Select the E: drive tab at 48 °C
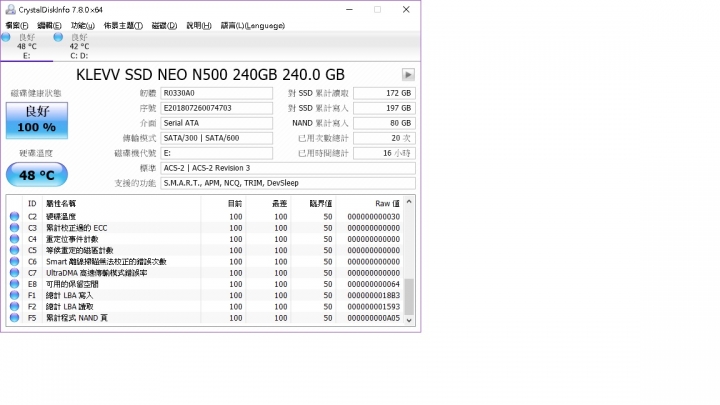Image resolution: width=720 pixels, height=405 pixels. tap(27, 46)
